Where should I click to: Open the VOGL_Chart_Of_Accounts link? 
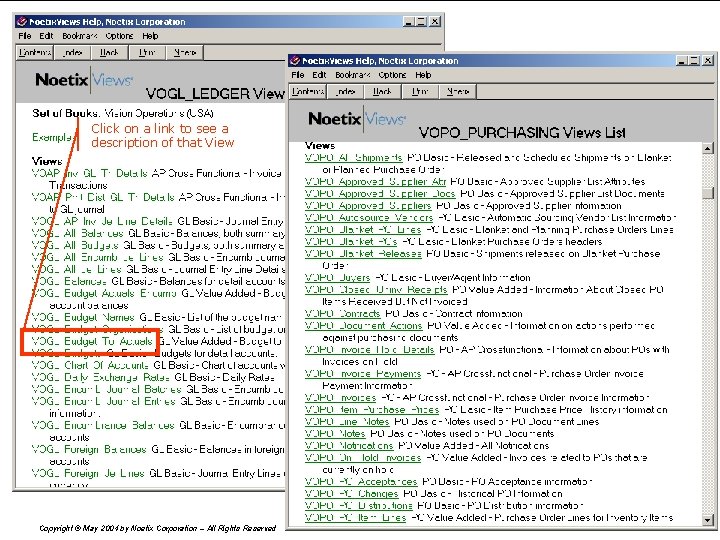[x=90, y=366]
